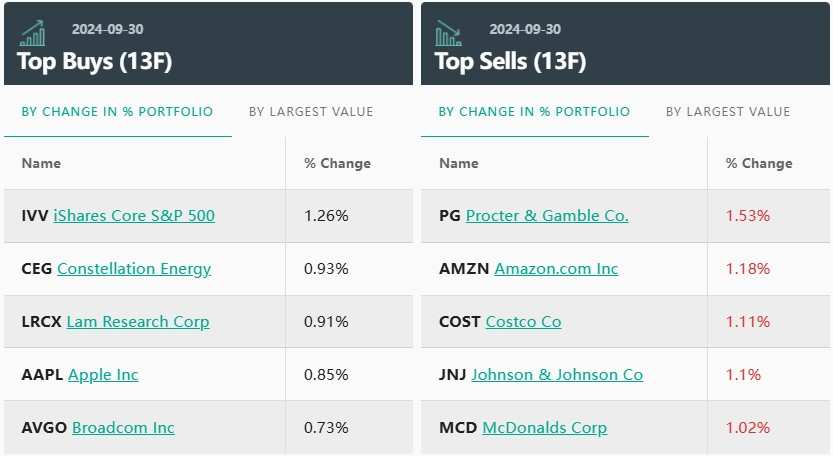Switch Top Sells to By Largest Value tab

coord(728,112)
